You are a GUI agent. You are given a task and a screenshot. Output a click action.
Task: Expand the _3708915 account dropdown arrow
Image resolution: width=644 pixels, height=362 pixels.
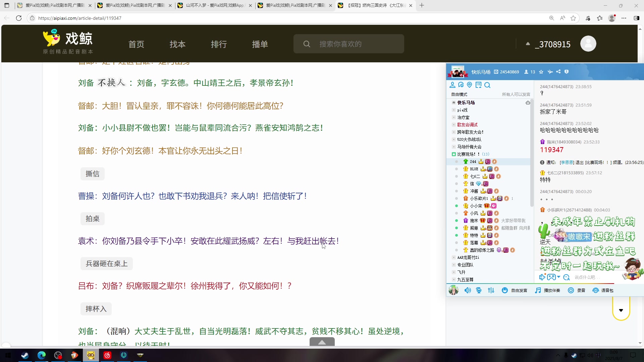tap(528, 44)
